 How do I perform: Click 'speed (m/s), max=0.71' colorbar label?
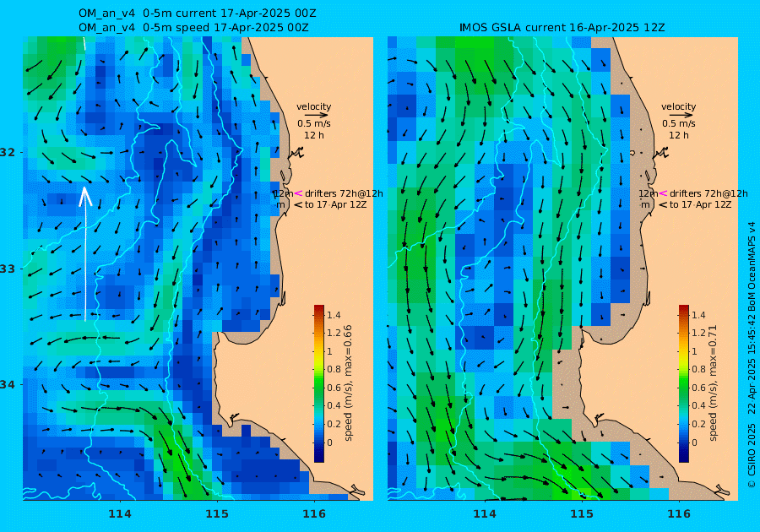(x=713, y=383)
